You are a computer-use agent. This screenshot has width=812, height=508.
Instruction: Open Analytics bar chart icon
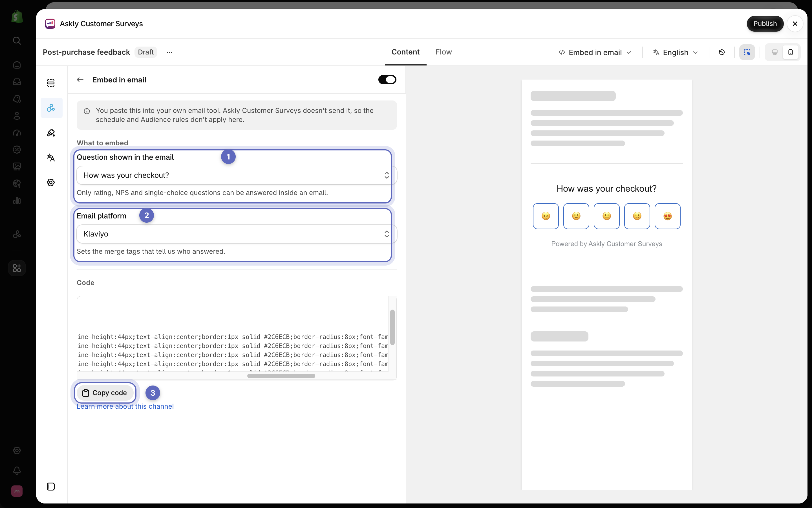(x=17, y=201)
